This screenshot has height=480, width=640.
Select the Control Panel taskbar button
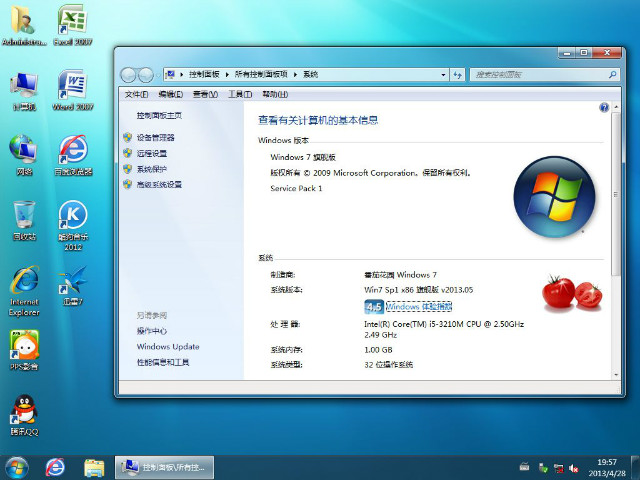coord(164,468)
